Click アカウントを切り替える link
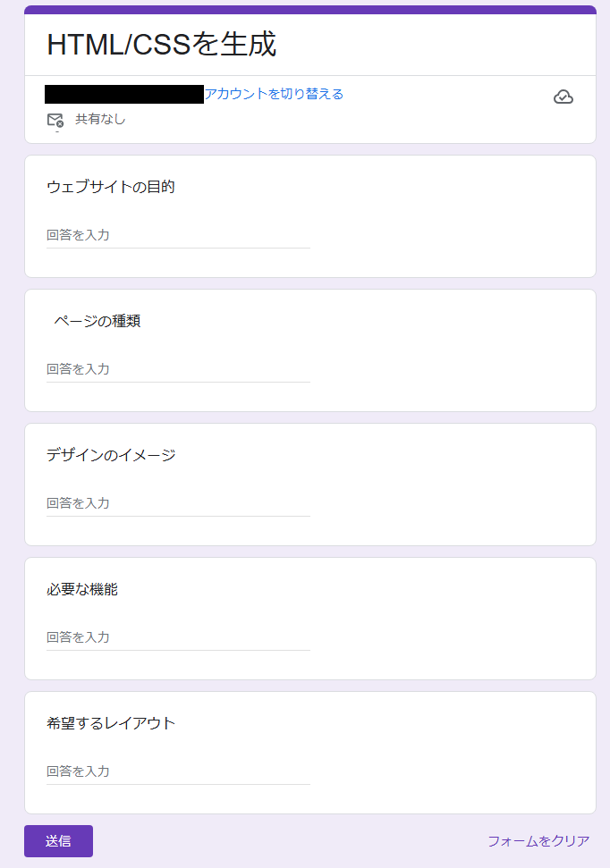 274,94
